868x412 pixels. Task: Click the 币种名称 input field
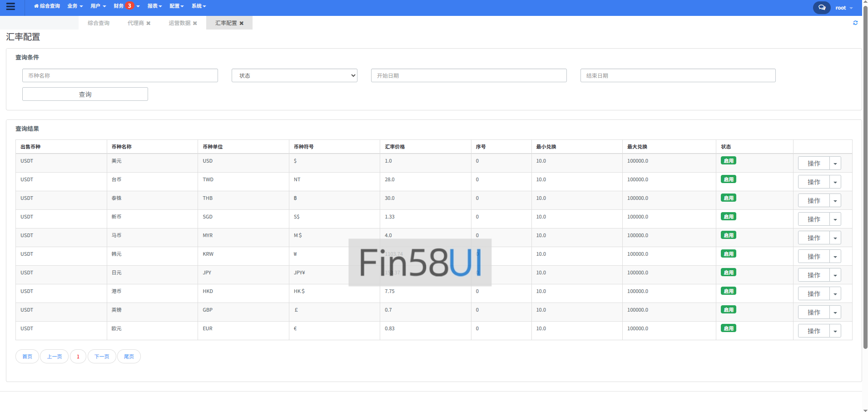[120, 75]
